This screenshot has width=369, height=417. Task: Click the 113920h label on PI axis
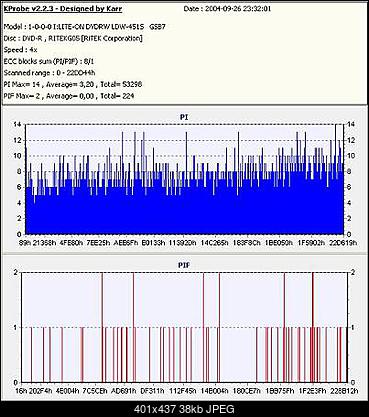click(x=183, y=243)
